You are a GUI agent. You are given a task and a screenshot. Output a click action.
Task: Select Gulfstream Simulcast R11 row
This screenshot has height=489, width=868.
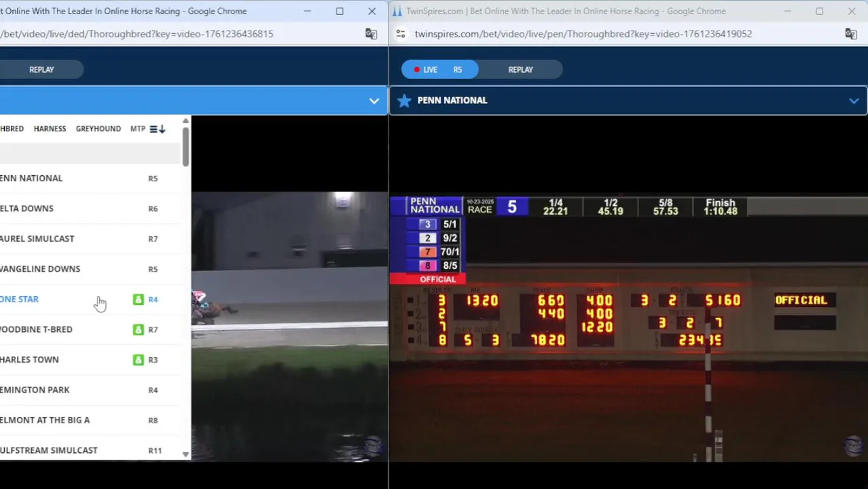90,450
